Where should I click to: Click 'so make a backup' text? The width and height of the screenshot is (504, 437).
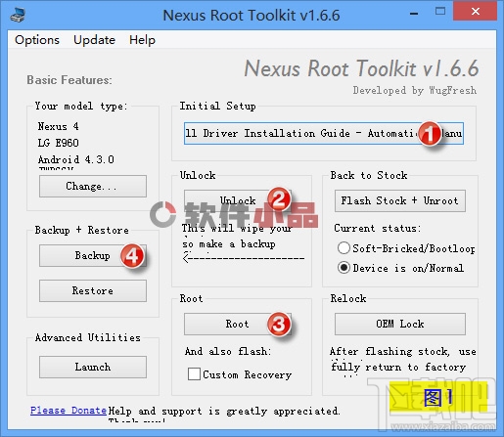click(x=229, y=243)
